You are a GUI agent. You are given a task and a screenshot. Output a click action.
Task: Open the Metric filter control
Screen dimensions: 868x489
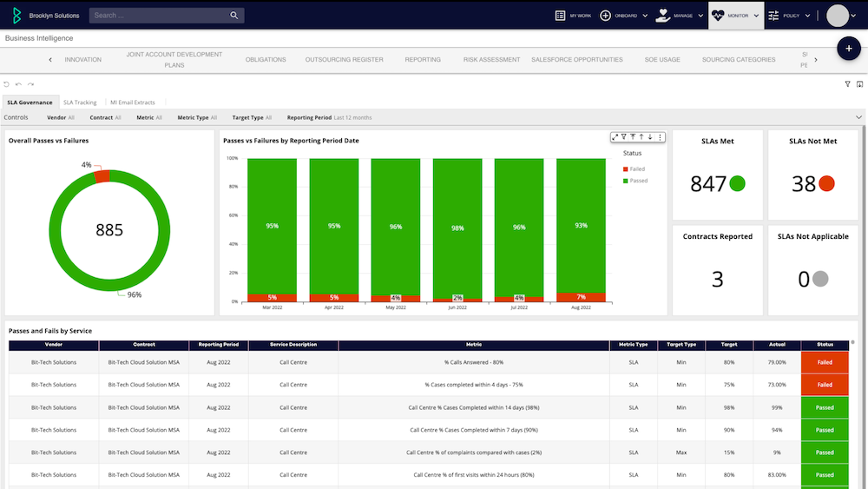(x=149, y=117)
